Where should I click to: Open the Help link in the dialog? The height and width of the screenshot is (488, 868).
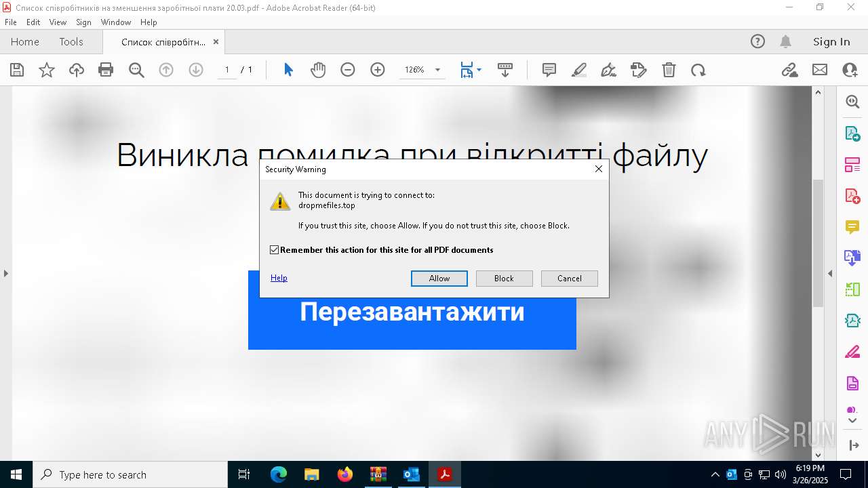click(279, 278)
